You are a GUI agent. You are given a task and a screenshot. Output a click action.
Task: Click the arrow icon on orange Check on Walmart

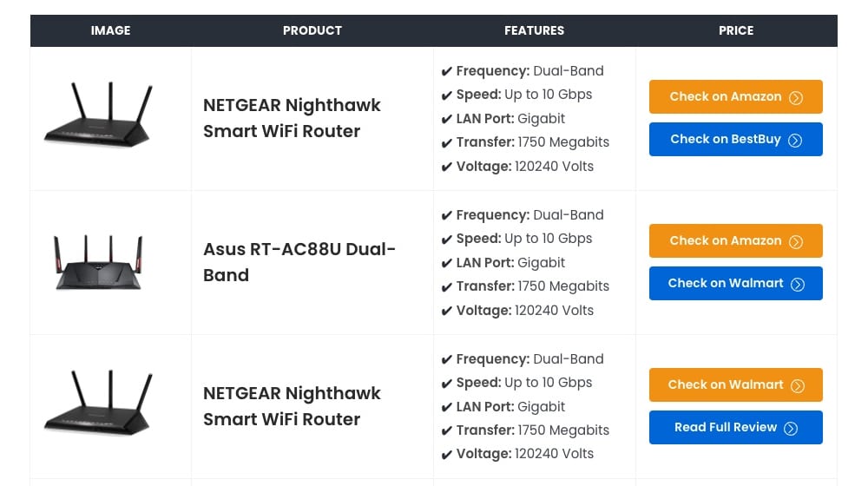pyautogui.click(x=797, y=385)
